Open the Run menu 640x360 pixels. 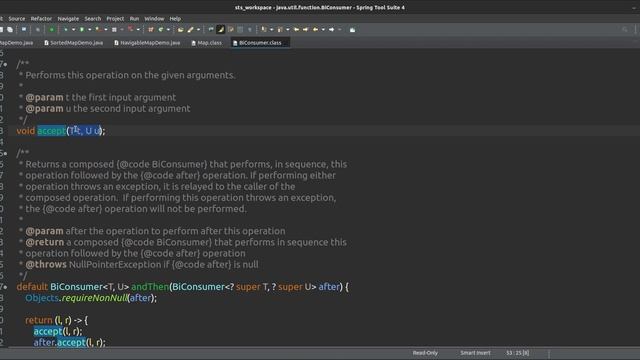(x=134, y=19)
